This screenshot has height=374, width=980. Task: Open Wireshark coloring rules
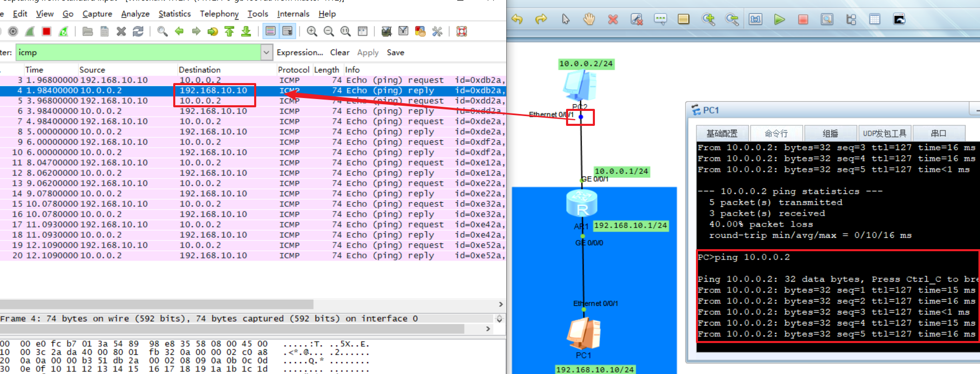(x=420, y=31)
